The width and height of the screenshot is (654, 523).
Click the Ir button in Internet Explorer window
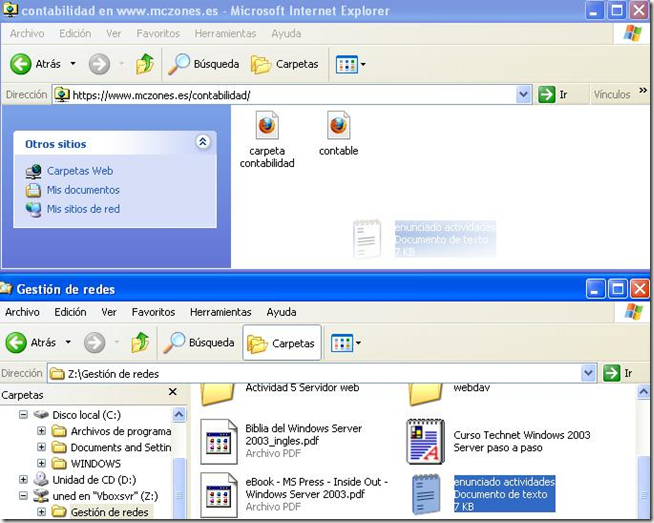coord(553,95)
